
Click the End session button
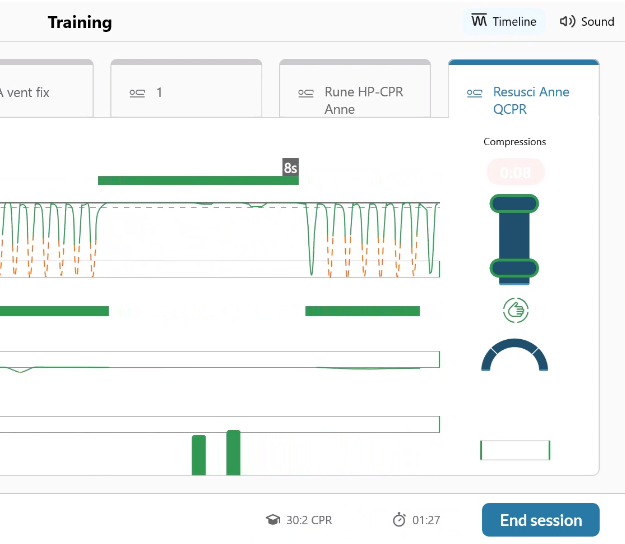click(540, 520)
